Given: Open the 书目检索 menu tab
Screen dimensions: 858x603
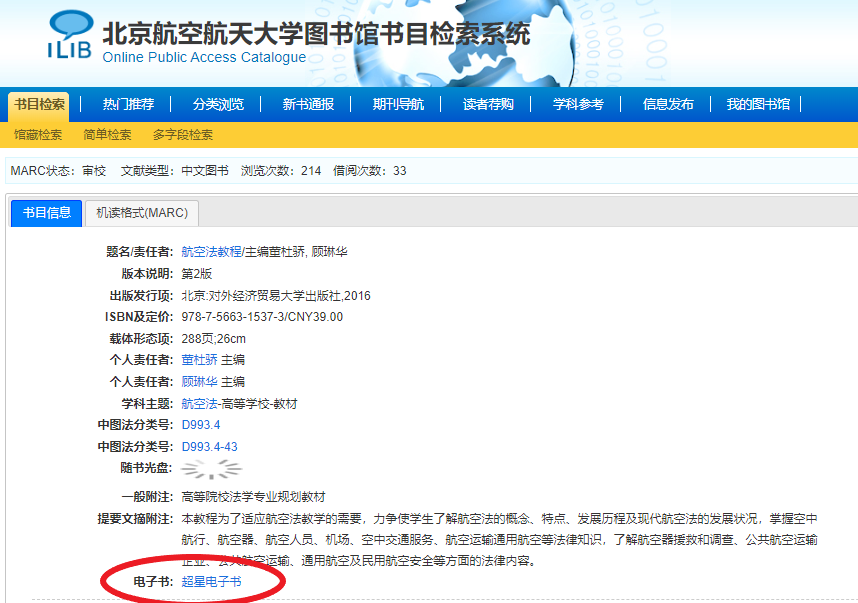Looking at the screenshot, I should pos(40,105).
